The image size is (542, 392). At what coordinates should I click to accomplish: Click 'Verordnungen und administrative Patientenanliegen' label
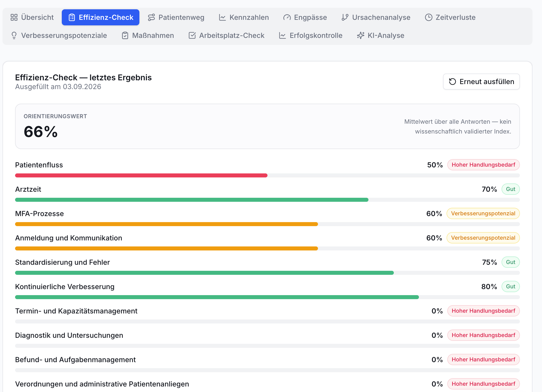pos(102,384)
